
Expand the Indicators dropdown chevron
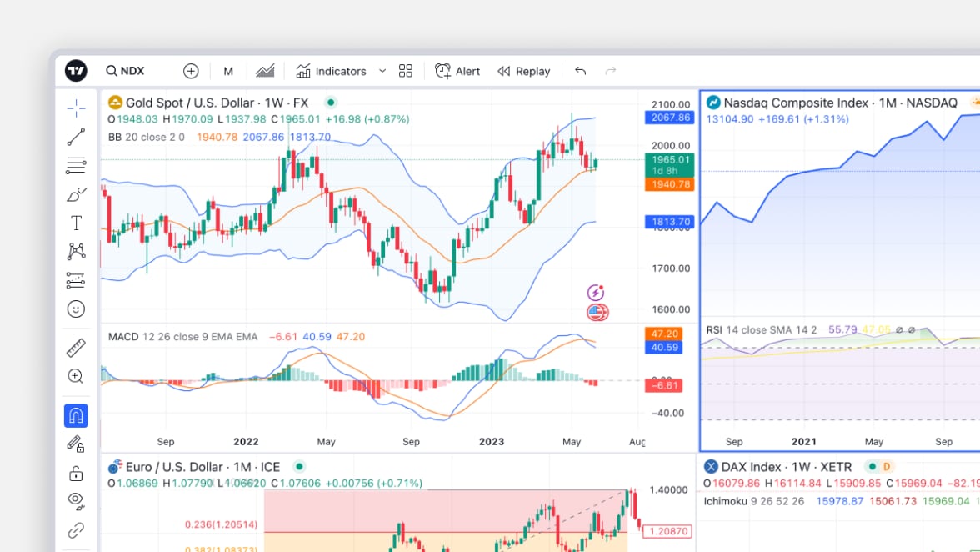(382, 71)
